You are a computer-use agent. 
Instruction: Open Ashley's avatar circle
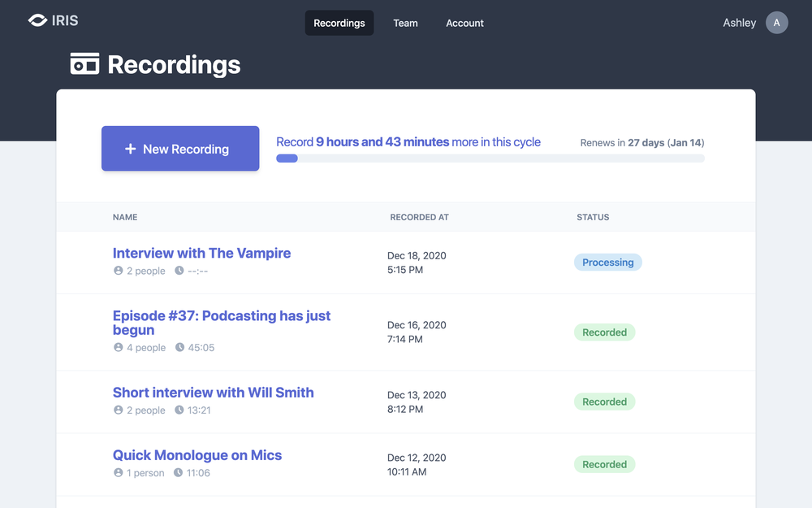(x=777, y=23)
